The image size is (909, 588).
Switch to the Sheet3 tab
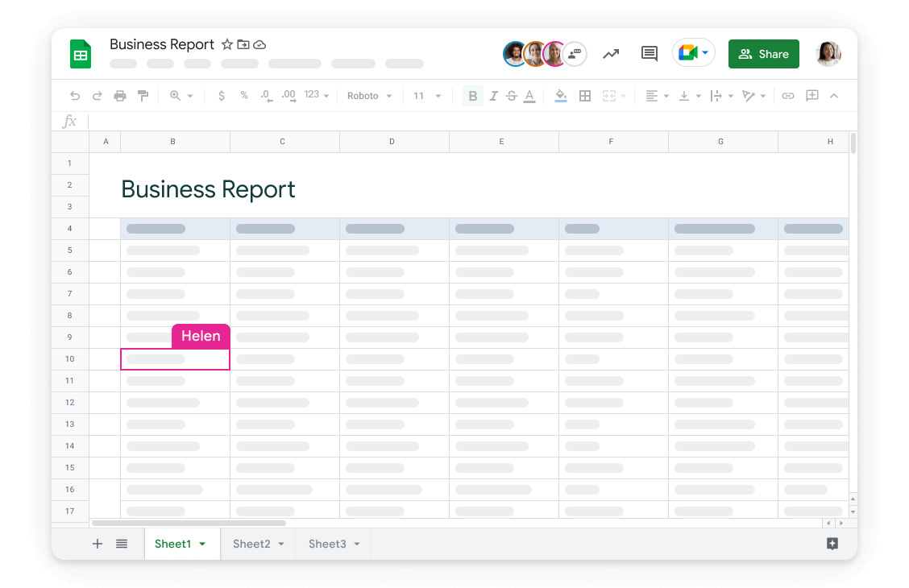[x=327, y=544]
